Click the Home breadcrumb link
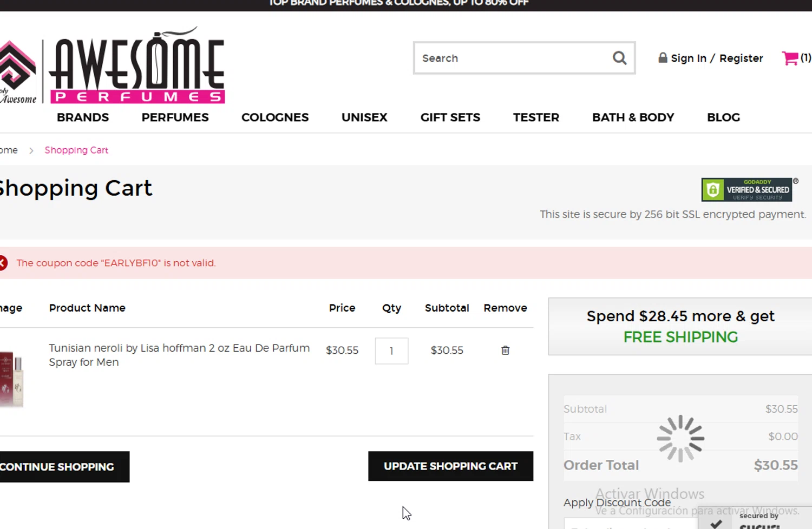The height and width of the screenshot is (529, 812). point(8,150)
